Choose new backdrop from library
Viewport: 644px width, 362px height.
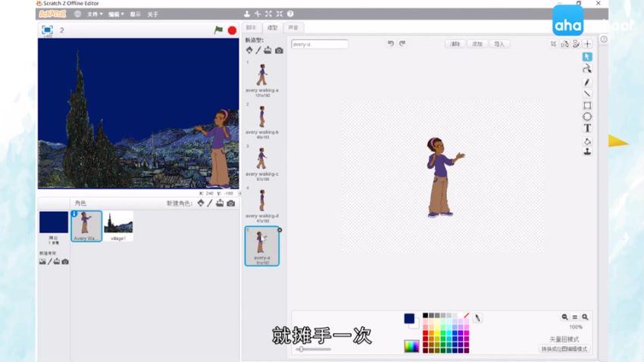pos(42,261)
